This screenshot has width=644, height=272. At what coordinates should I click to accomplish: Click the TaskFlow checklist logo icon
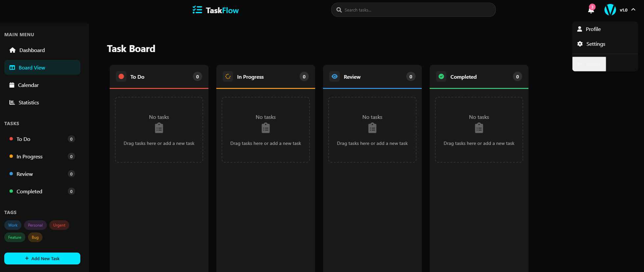tap(197, 10)
